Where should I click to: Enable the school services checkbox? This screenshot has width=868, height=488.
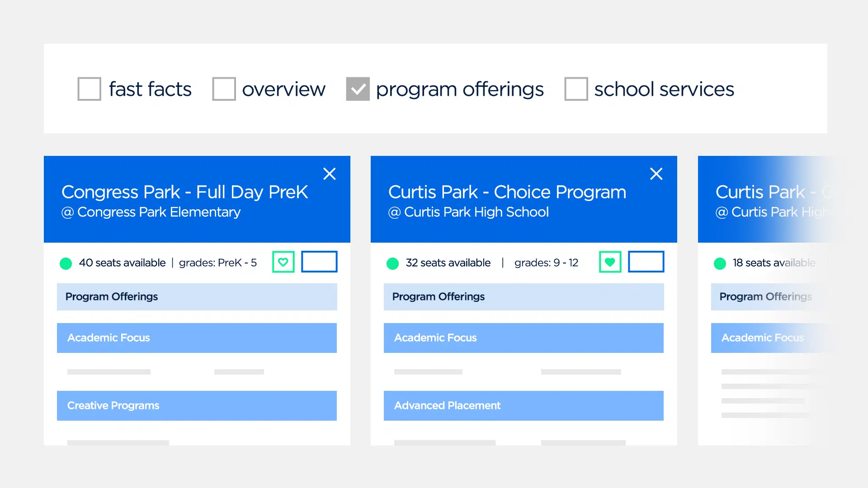[576, 89]
